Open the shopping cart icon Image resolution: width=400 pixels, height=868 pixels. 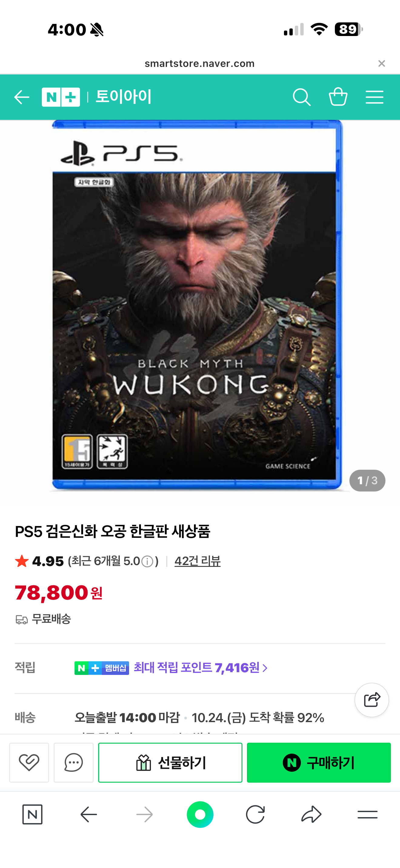338,97
